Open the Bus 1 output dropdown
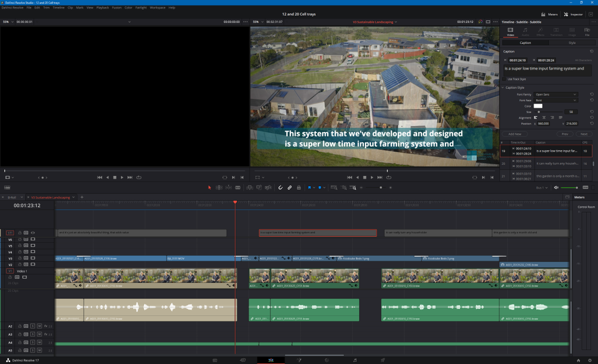This screenshot has height=364, width=598. coord(542,188)
